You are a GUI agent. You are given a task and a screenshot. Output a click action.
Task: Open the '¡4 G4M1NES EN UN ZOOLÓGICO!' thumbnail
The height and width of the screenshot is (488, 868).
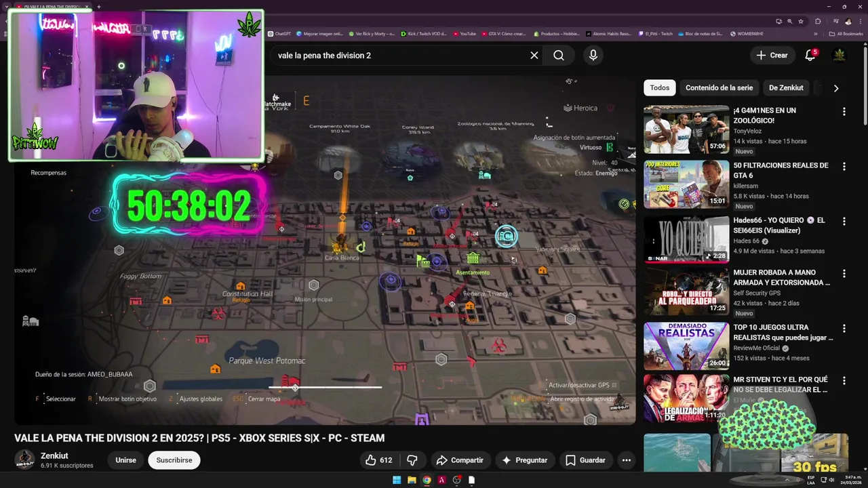[x=686, y=129]
